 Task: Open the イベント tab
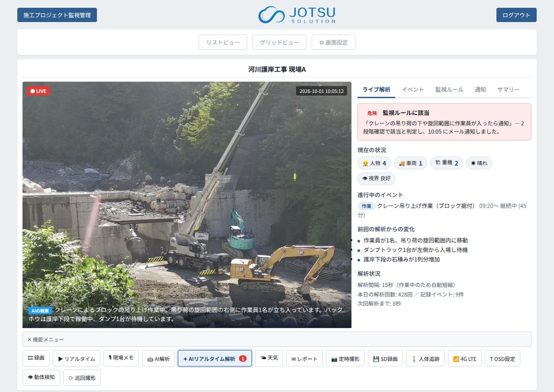pyautogui.click(x=413, y=90)
